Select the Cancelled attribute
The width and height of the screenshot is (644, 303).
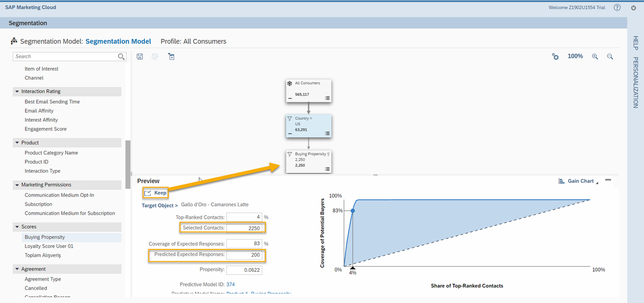pos(36,288)
